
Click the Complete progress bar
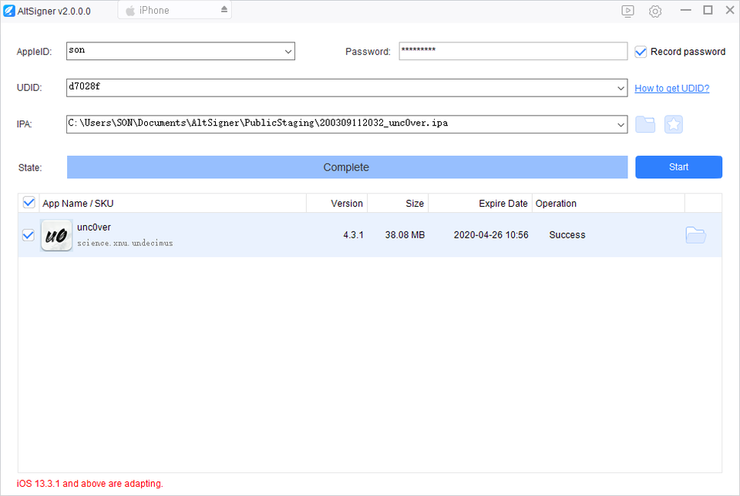pyautogui.click(x=347, y=167)
